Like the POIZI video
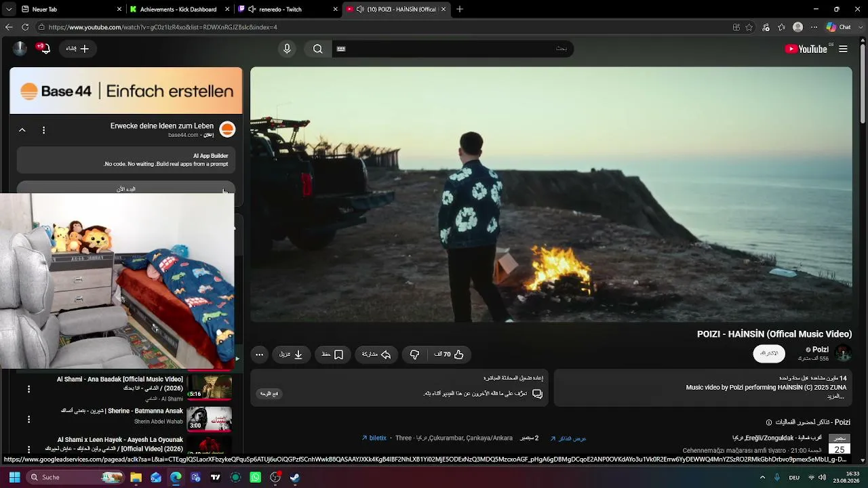This screenshot has width=868, height=488. point(448,354)
